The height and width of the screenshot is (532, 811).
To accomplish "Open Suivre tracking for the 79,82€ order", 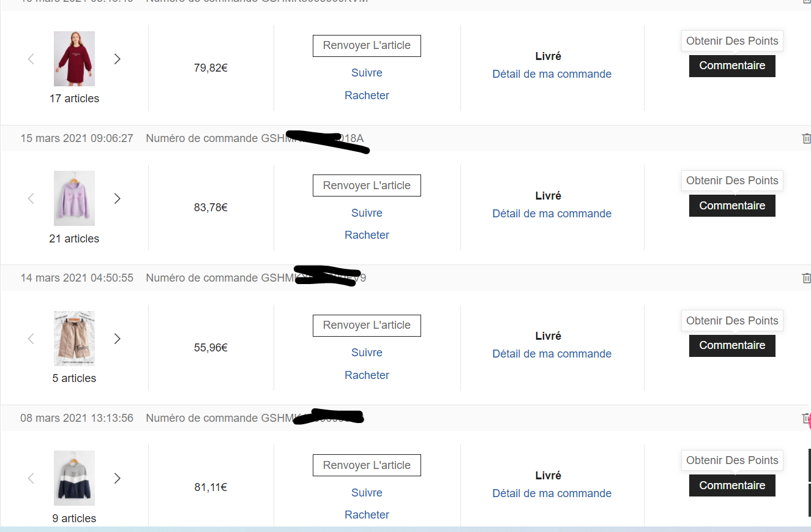I will (x=367, y=73).
